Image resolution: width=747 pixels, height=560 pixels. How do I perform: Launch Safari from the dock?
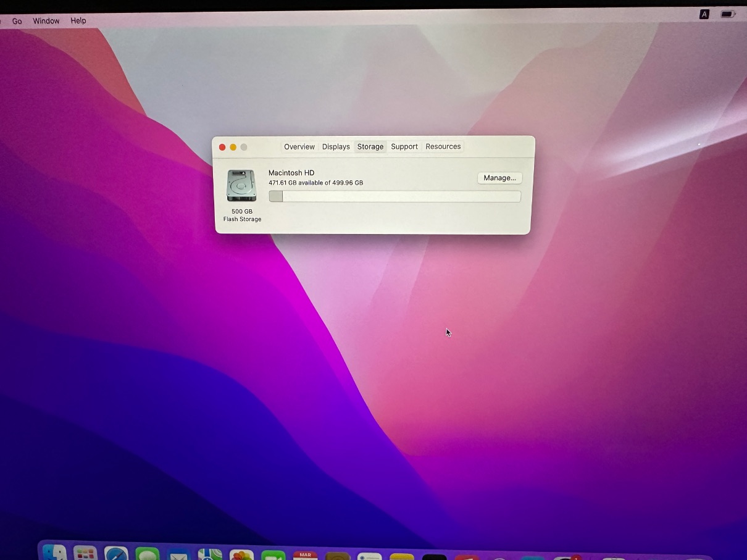[116, 554]
